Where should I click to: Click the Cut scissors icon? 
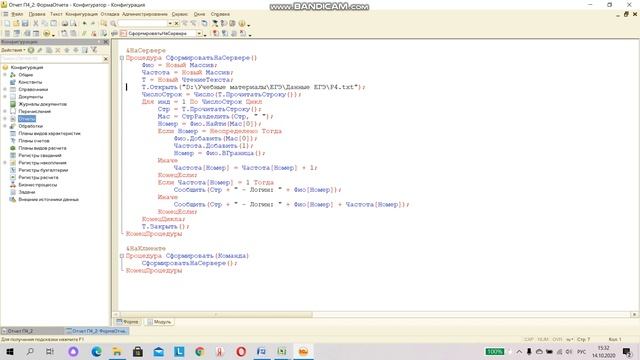pyautogui.click(x=36, y=24)
